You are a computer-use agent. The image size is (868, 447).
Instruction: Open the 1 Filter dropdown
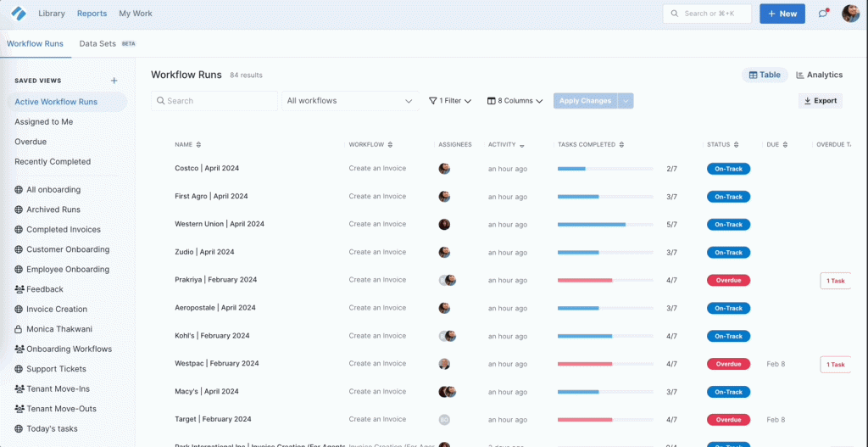tap(450, 101)
